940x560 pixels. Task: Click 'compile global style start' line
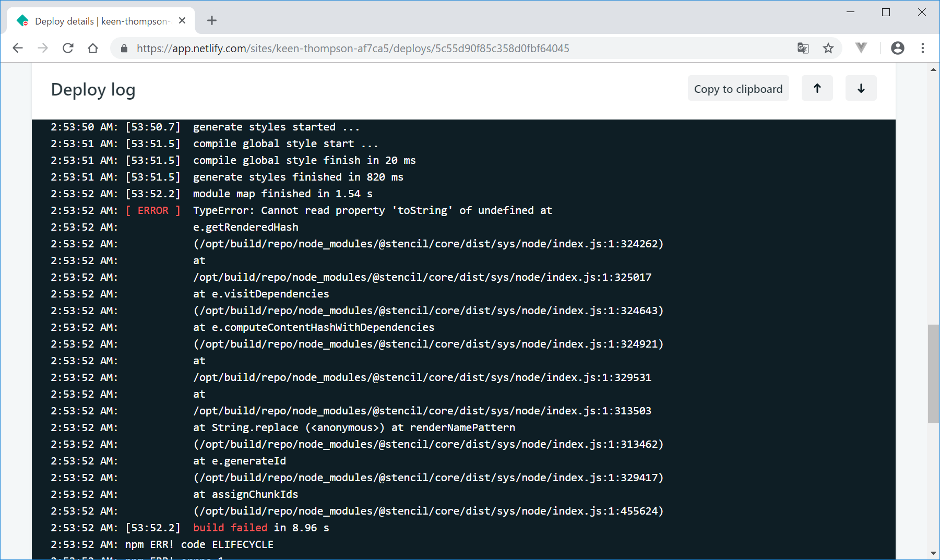coord(285,144)
